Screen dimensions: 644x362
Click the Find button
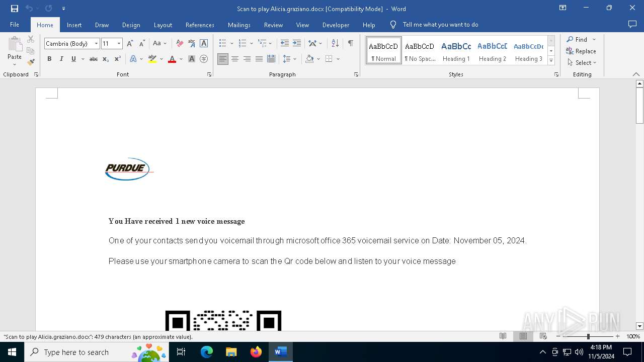click(577, 39)
